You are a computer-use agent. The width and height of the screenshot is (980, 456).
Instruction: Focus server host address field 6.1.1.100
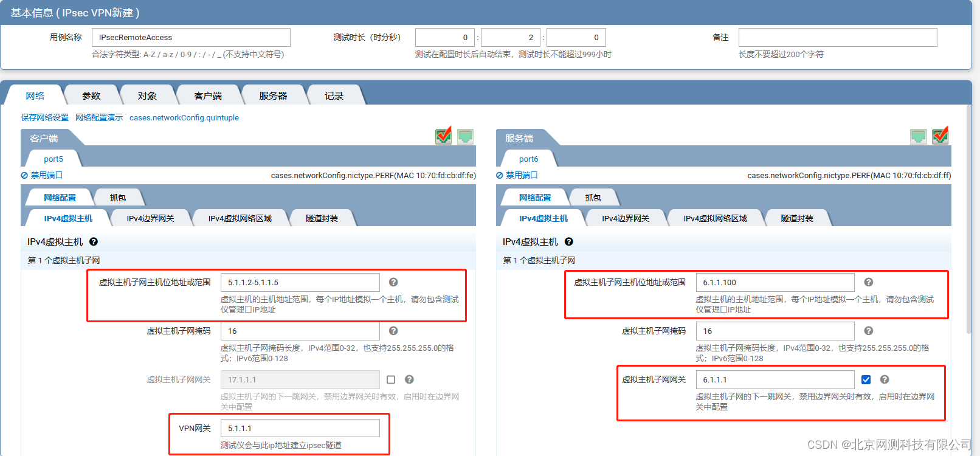775,282
